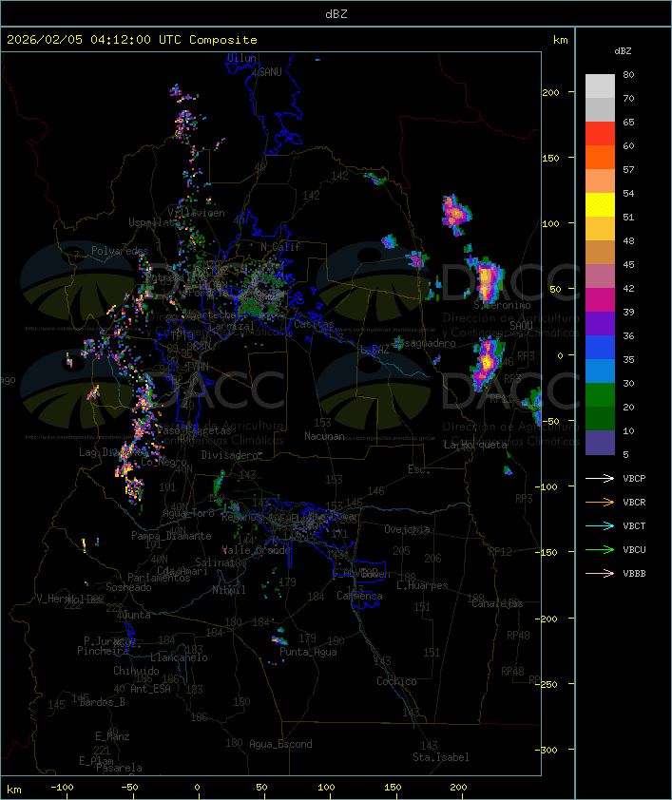The width and height of the screenshot is (672, 800).
Task: Click the Llancanelo place label
Action: [x=179, y=657]
